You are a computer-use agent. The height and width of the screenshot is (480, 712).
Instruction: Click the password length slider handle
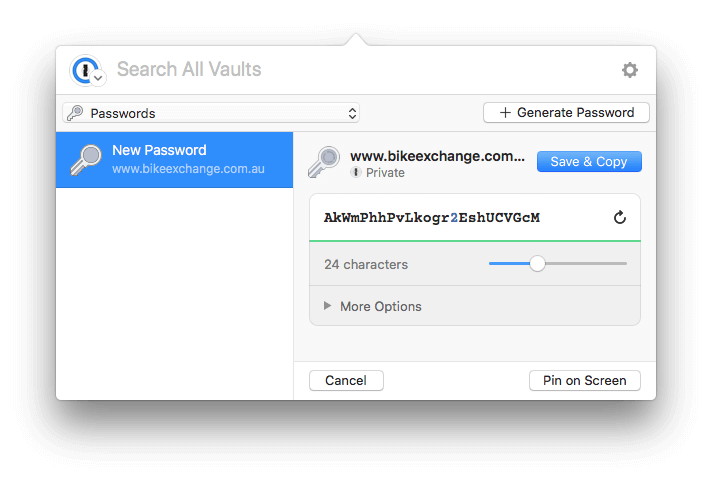pyautogui.click(x=537, y=263)
